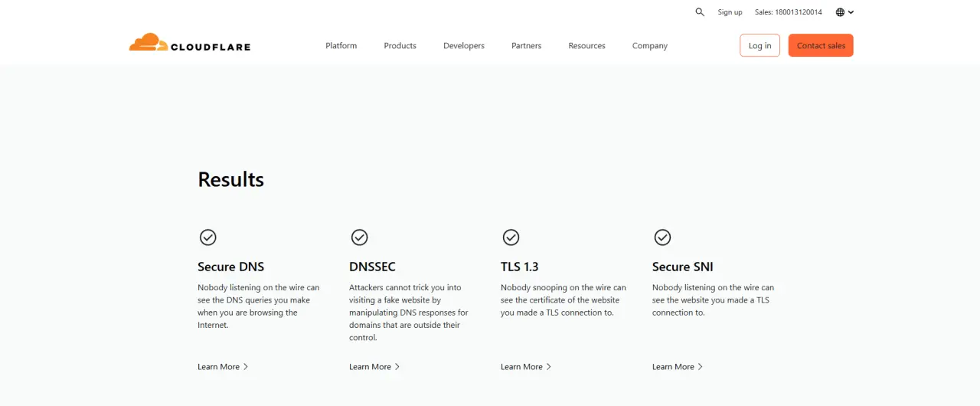
Task: Open the Platform menu
Action: click(x=341, y=46)
